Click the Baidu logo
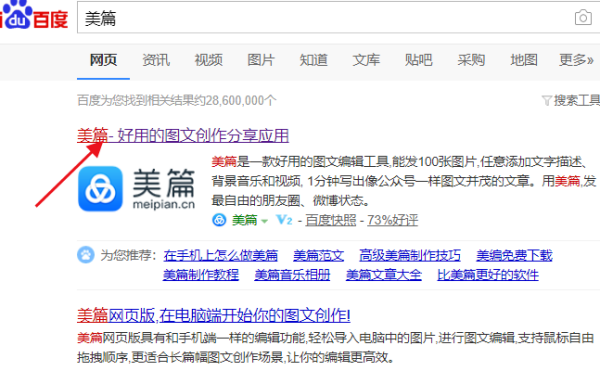This screenshot has width=600, height=371. [34, 15]
